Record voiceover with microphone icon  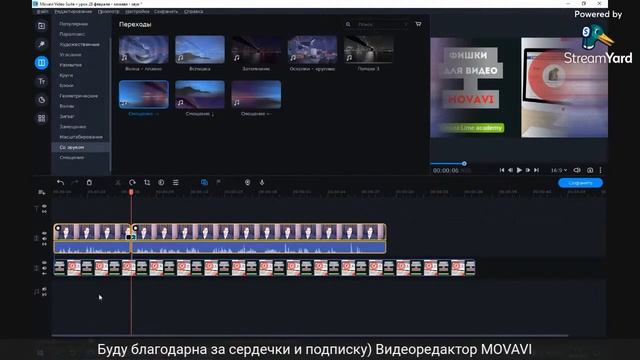[262, 182]
